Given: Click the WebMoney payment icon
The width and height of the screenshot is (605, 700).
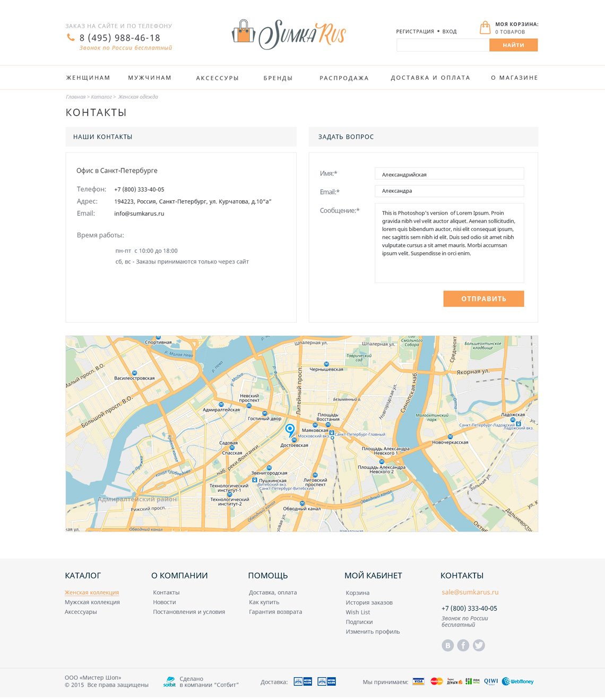Looking at the screenshot, I should coord(518,681).
